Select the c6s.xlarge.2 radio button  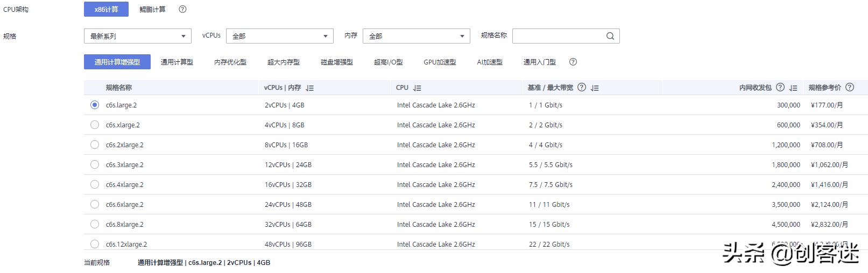point(95,125)
